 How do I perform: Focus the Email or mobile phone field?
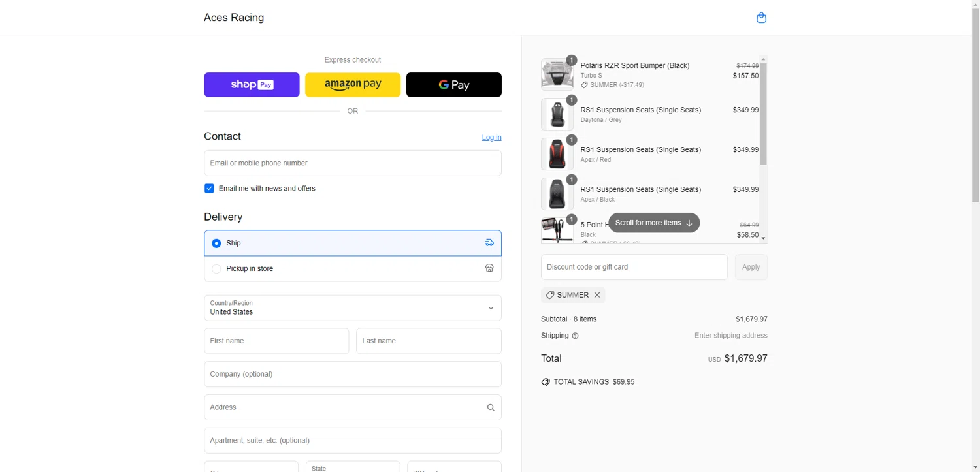[353, 163]
